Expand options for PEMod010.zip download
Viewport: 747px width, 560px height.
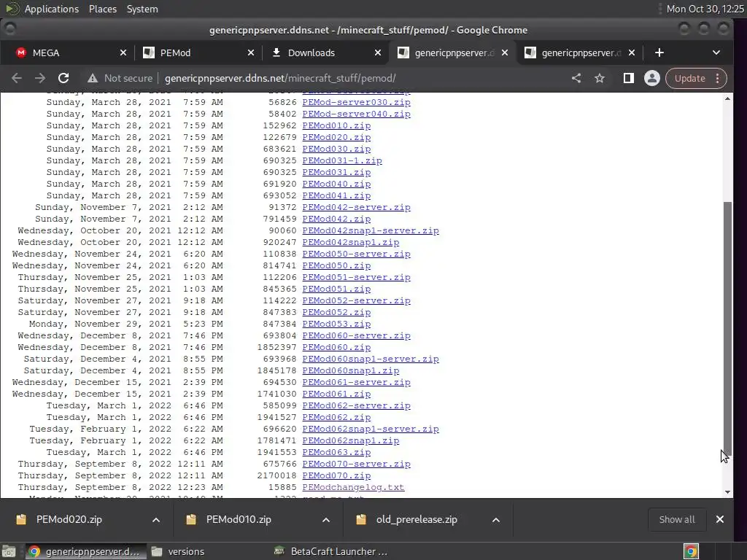[x=326, y=519]
